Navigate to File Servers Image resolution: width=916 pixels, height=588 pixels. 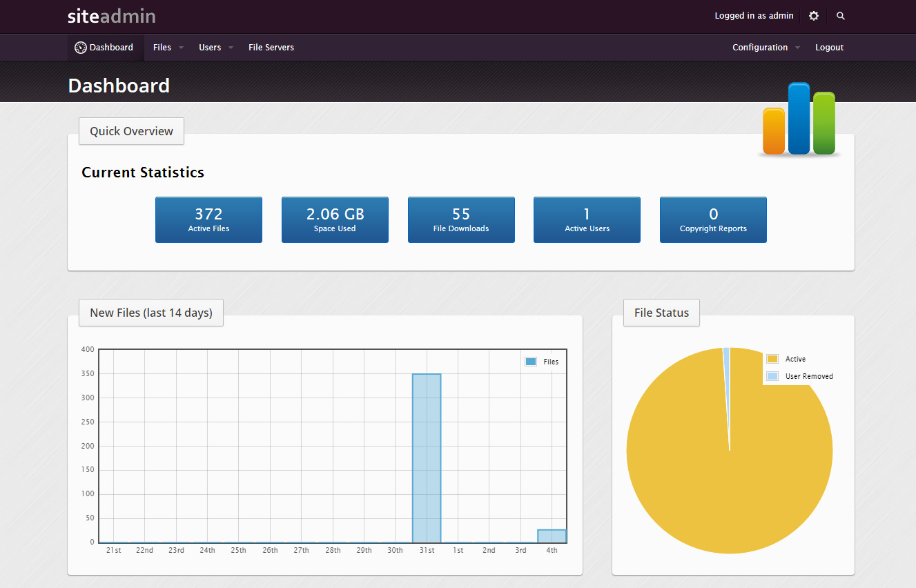click(x=271, y=47)
